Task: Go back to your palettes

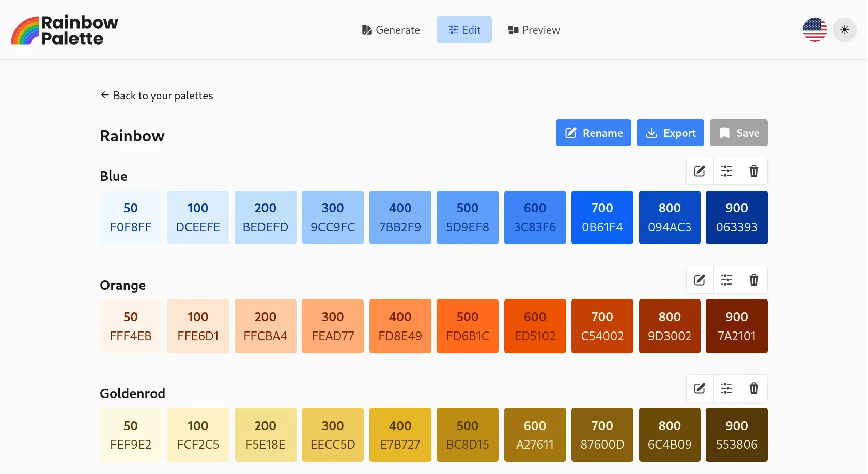Action: tap(157, 95)
